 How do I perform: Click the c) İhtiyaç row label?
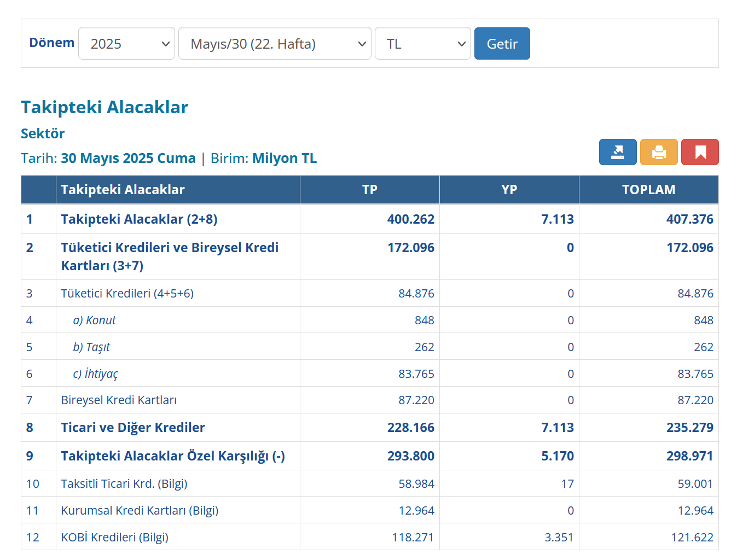point(95,374)
